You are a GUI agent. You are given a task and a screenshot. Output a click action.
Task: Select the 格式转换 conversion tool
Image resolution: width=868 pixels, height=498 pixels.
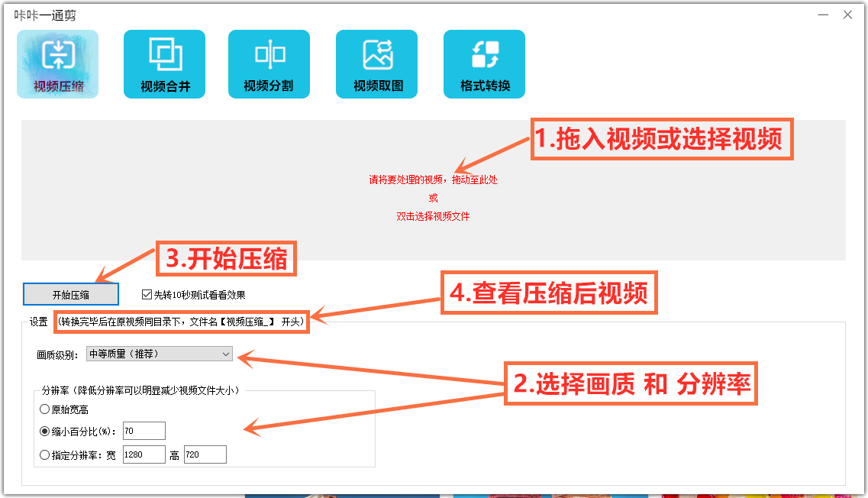tap(483, 63)
